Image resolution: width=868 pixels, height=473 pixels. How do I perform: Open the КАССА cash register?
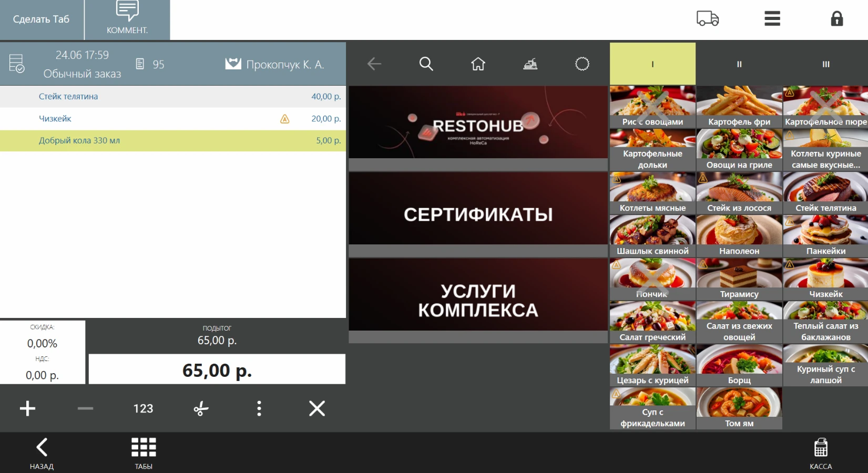point(821,454)
